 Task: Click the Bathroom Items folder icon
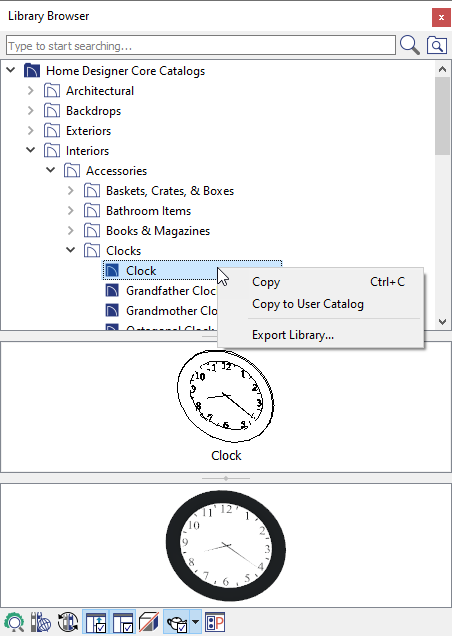click(92, 210)
